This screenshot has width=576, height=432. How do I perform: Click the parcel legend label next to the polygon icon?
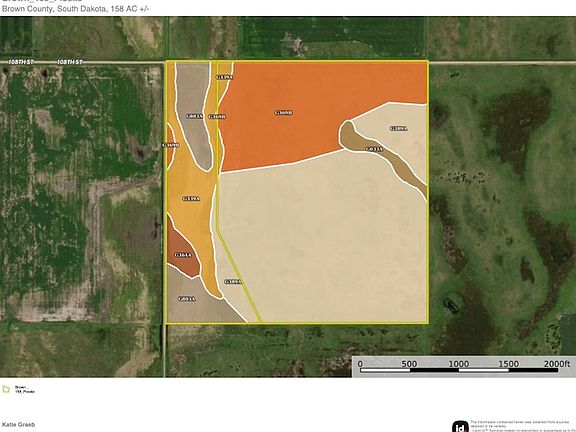(24, 389)
